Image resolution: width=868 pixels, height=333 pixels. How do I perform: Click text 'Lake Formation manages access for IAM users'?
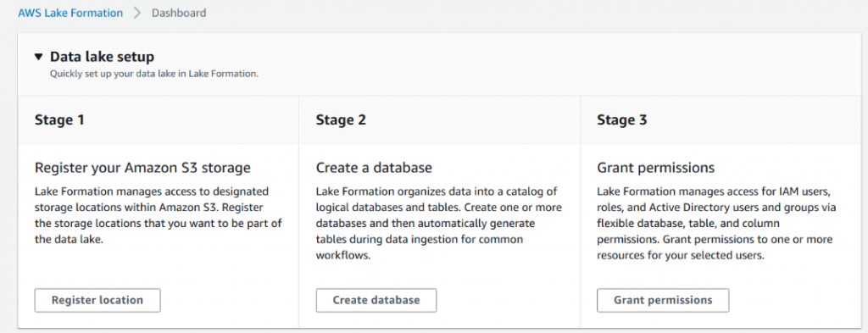(714, 191)
